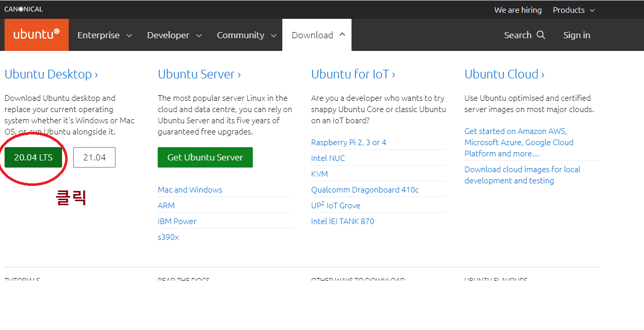Open Get started on Amazon AWS link
Screen dimensions: 644x330
pyautogui.click(x=519, y=142)
